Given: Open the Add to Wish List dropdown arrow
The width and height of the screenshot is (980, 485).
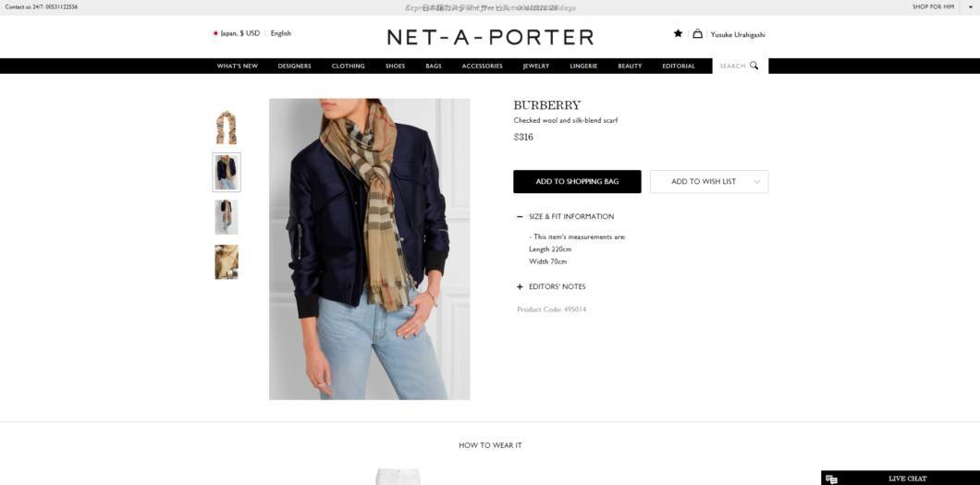Looking at the screenshot, I should 757,182.
